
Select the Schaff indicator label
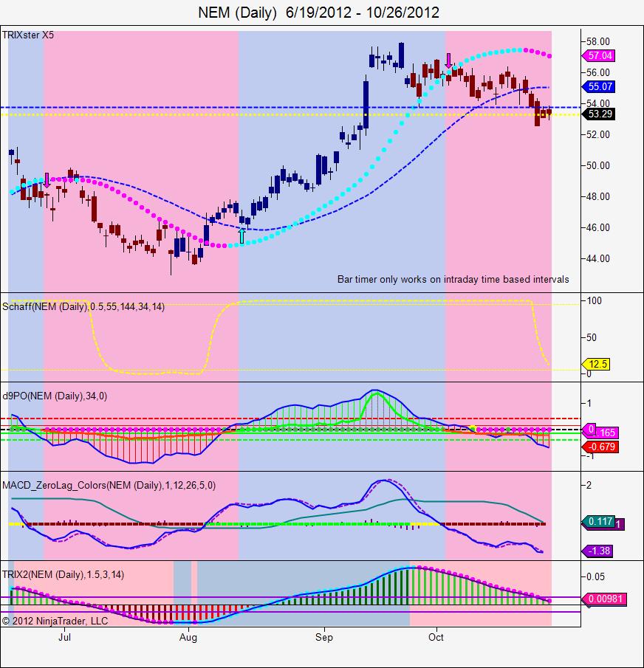[x=83, y=306]
